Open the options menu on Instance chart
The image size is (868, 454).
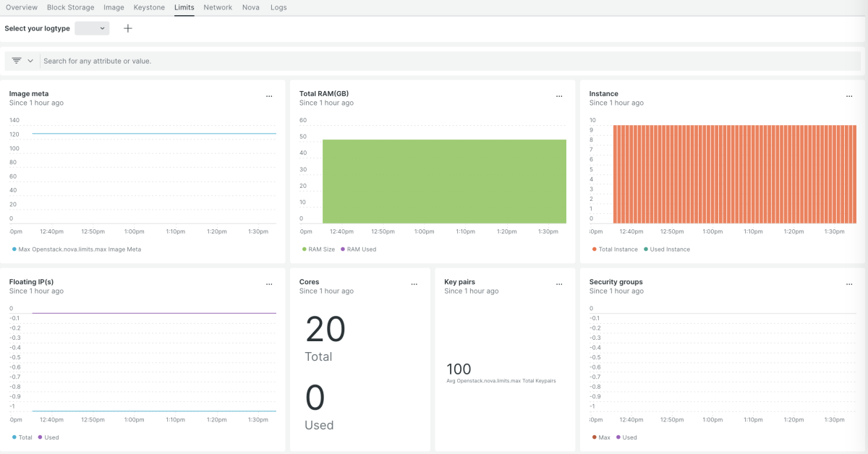pyautogui.click(x=848, y=95)
